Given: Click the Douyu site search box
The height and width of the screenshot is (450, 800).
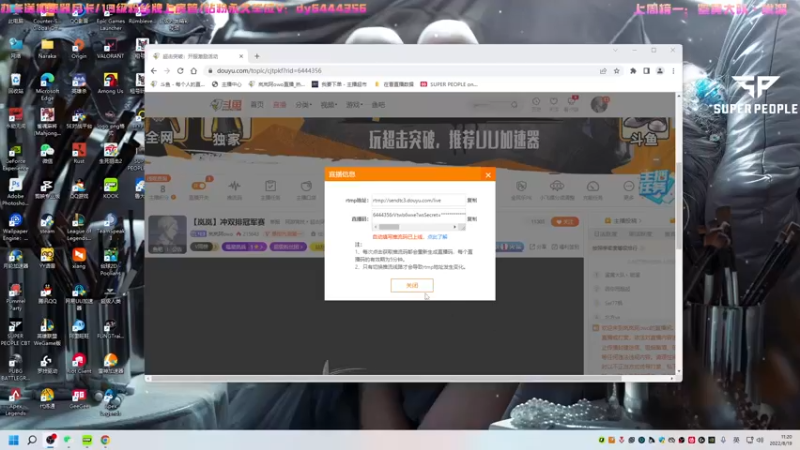Looking at the screenshot, I should (494, 105).
